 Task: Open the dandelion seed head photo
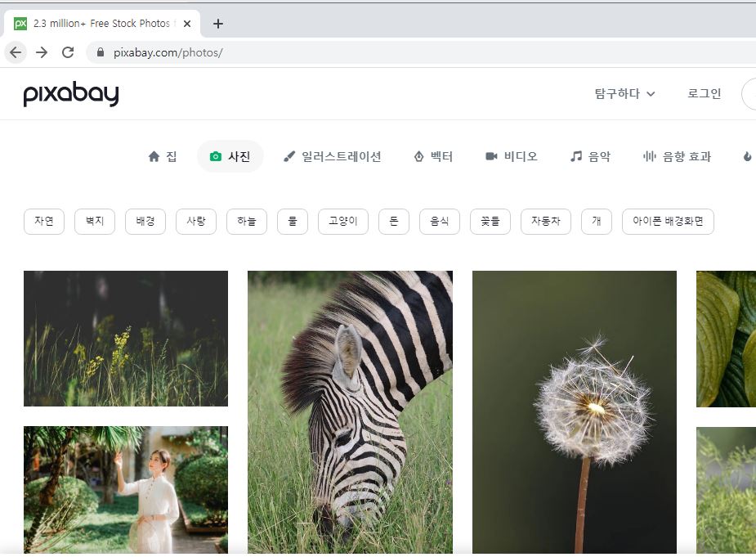575,412
